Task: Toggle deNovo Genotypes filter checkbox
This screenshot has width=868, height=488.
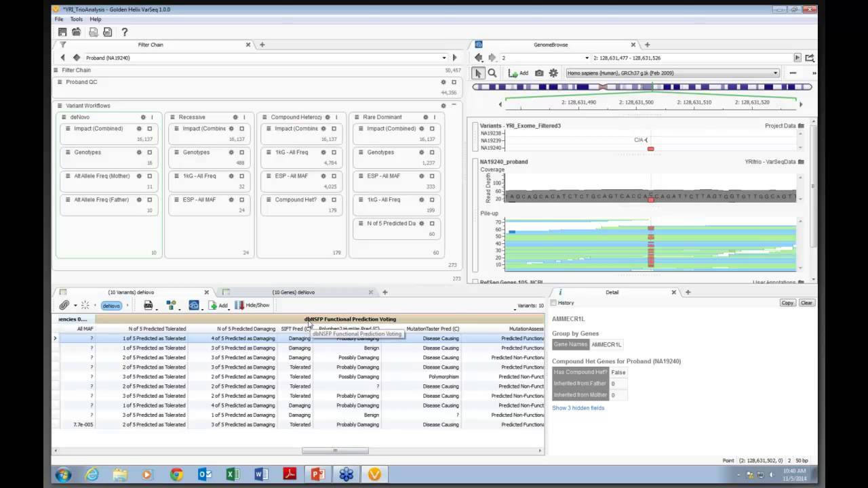Action: [x=149, y=152]
